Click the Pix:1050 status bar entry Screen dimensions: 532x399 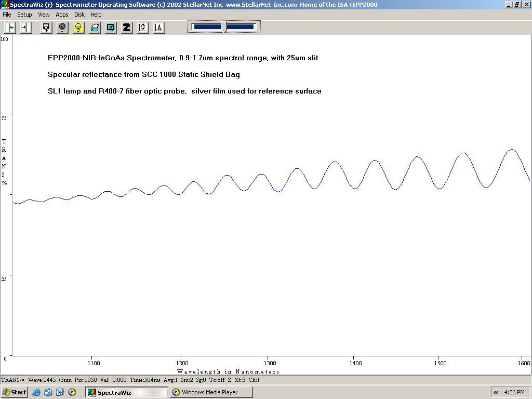tap(86, 380)
